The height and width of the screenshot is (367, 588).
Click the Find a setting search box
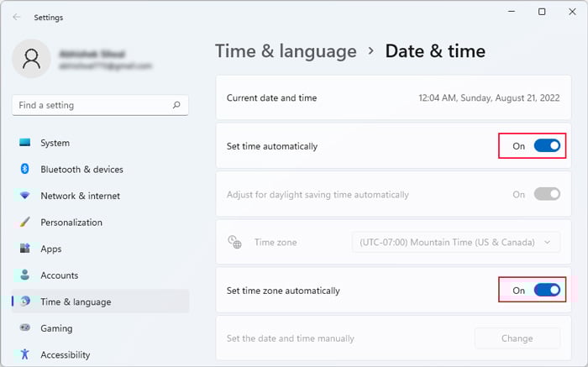(92, 106)
